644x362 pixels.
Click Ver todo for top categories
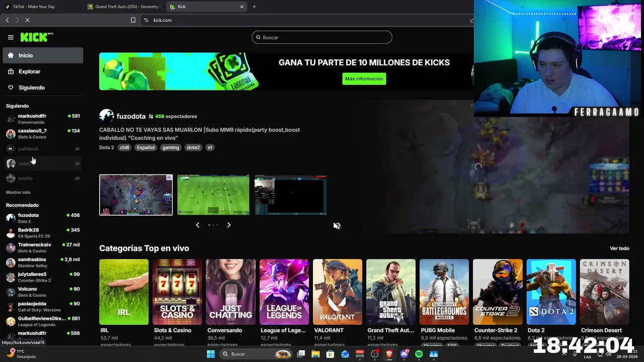pos(619,248)
